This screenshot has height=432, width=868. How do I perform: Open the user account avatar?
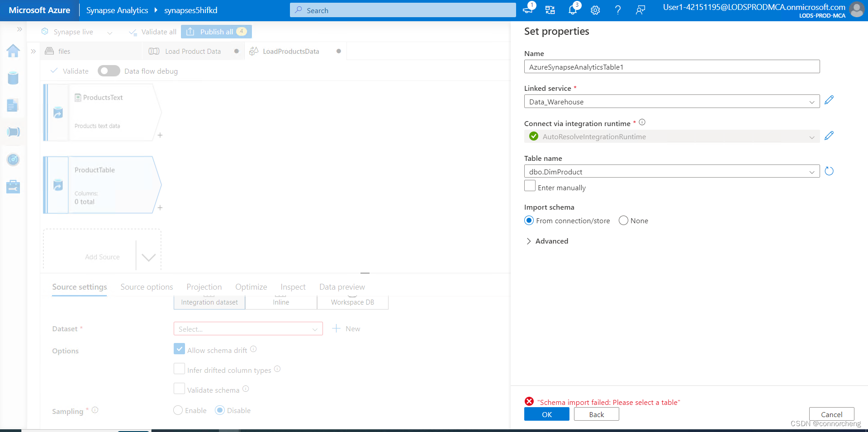click(x=857, y=9)
